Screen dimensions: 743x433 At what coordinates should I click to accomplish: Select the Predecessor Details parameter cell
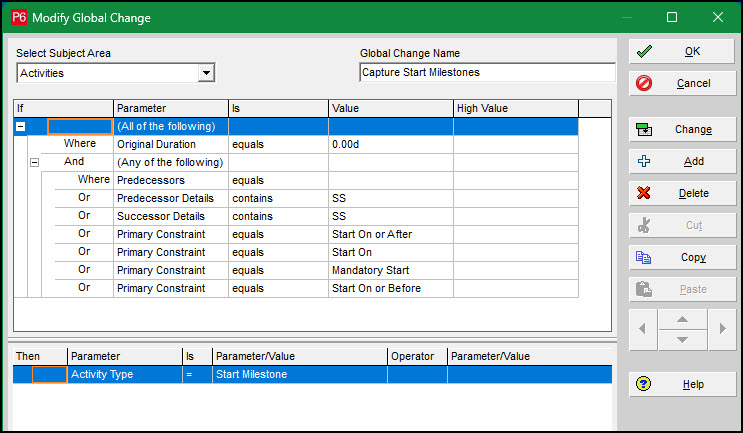pos(171,198)
